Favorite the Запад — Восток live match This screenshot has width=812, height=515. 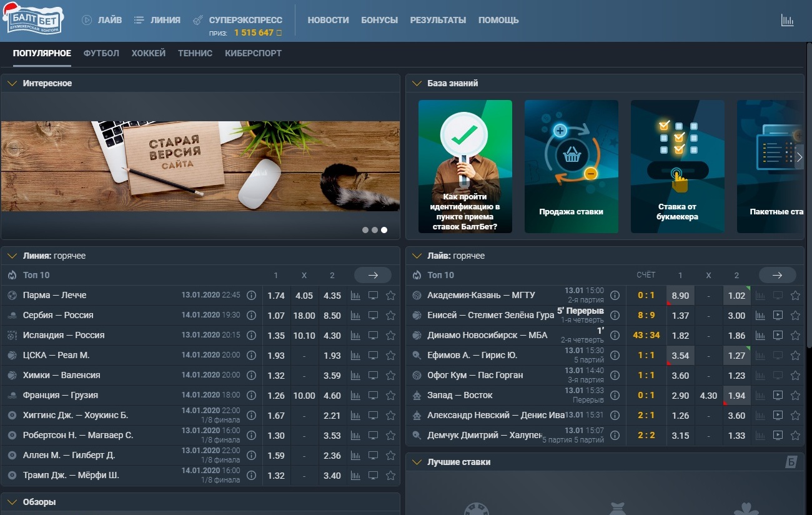(x=796, y=395)
